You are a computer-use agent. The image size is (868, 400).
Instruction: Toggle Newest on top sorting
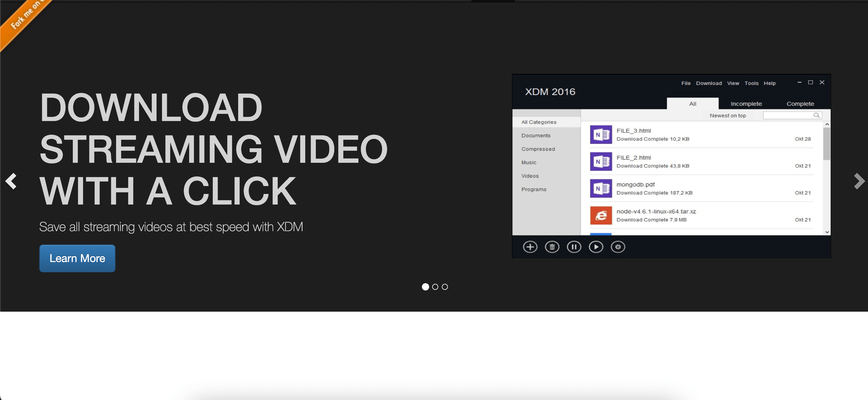(x=726, y=115)
